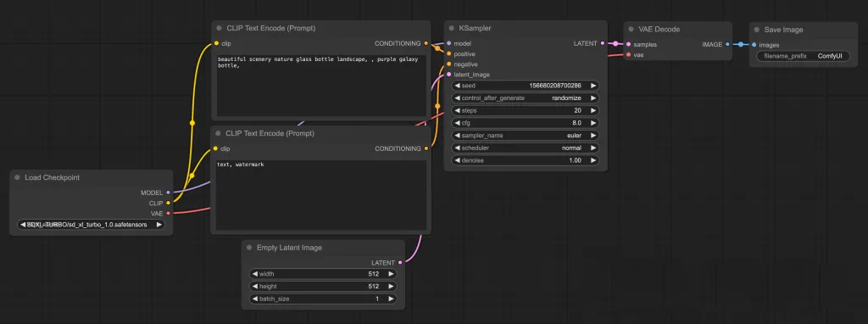
Task: Click the seed value 156680208700286
Action: (555, 86)
